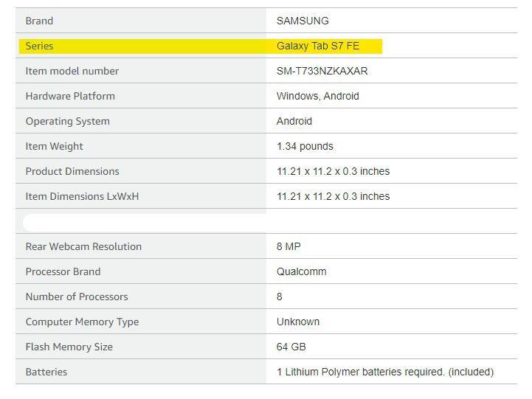Click the model number SM-T733NZKAXAR
532x399 pixels.
[322, 71]
